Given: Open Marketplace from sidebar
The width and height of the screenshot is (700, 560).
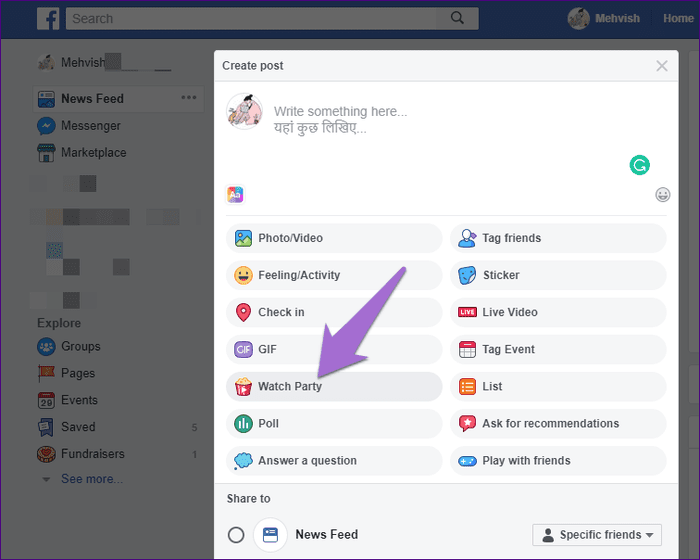Looking at the screenshot, I should click(x=82, y=153).
